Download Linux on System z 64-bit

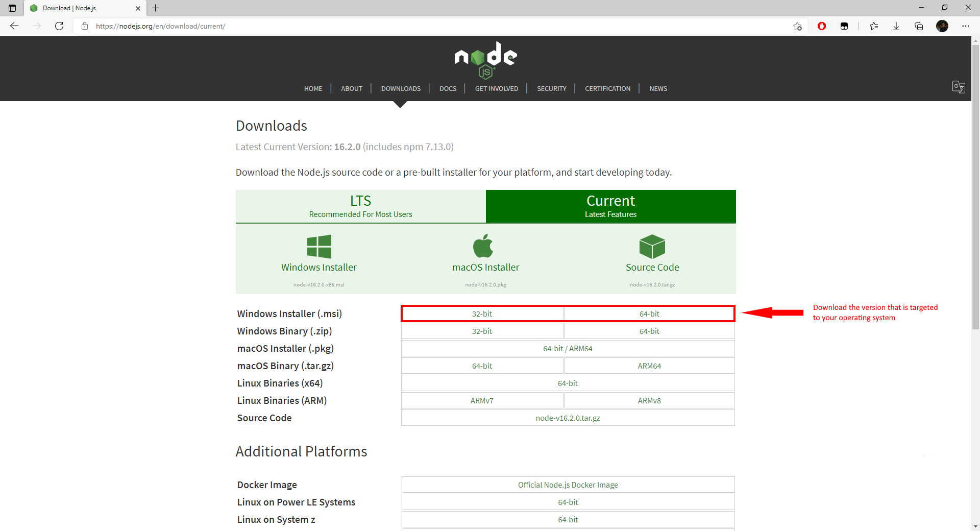568,520
